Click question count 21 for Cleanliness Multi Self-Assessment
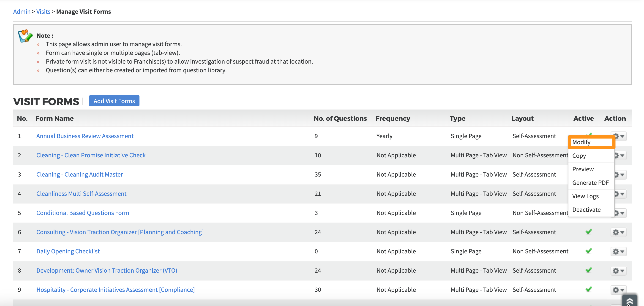Screen dimensions: 644x306 317,194
